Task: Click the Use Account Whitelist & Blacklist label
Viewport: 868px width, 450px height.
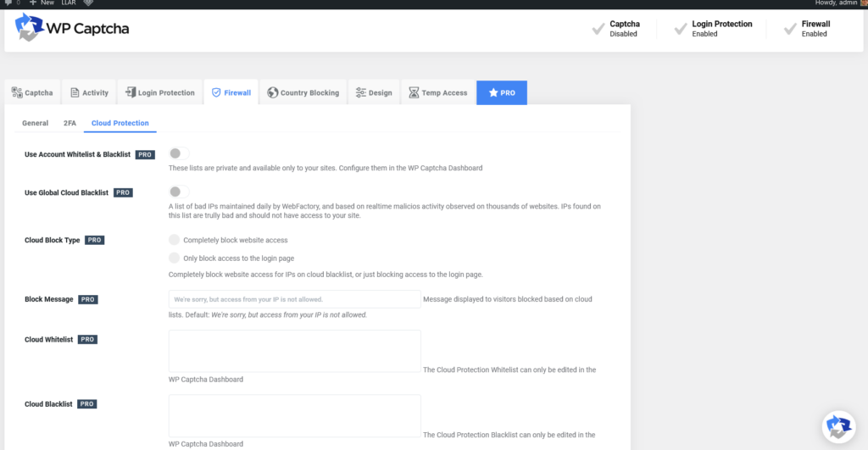Action: pos(77,154)
